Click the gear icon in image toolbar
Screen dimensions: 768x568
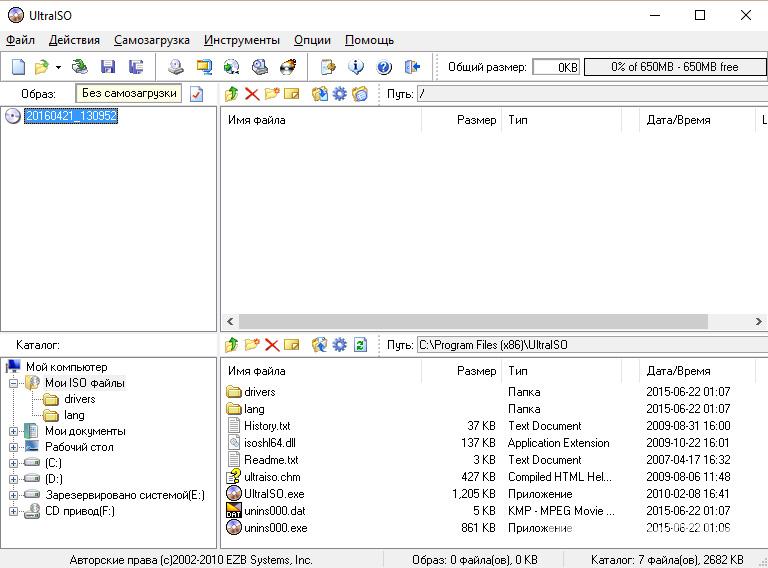(339, 94)
